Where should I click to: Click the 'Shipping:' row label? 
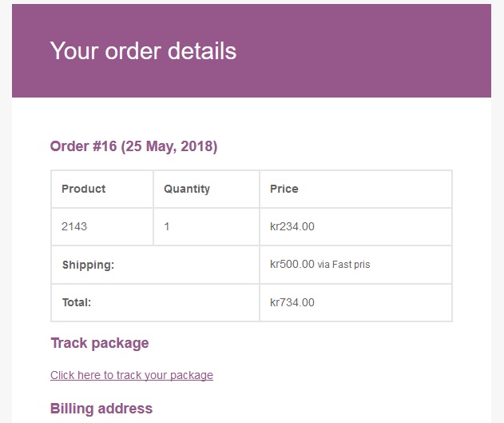click(x=88, y=264)
